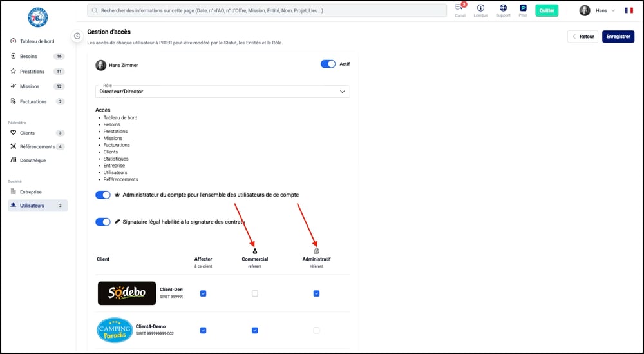Image resolution: width=644 pixels, height=354 pixels.
Task: Expand the Hans user account menu
Action: coord(598,10)
